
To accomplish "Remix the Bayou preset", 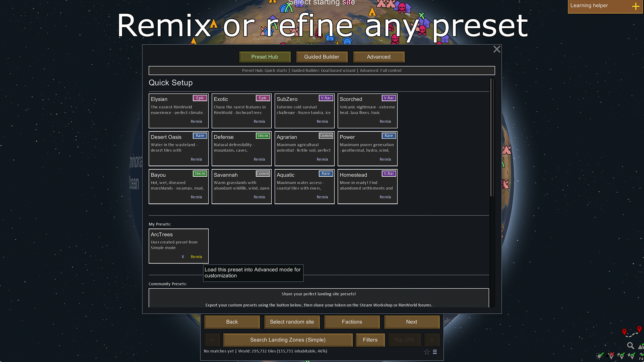I will pyautogui.click(x=197, y=197).
